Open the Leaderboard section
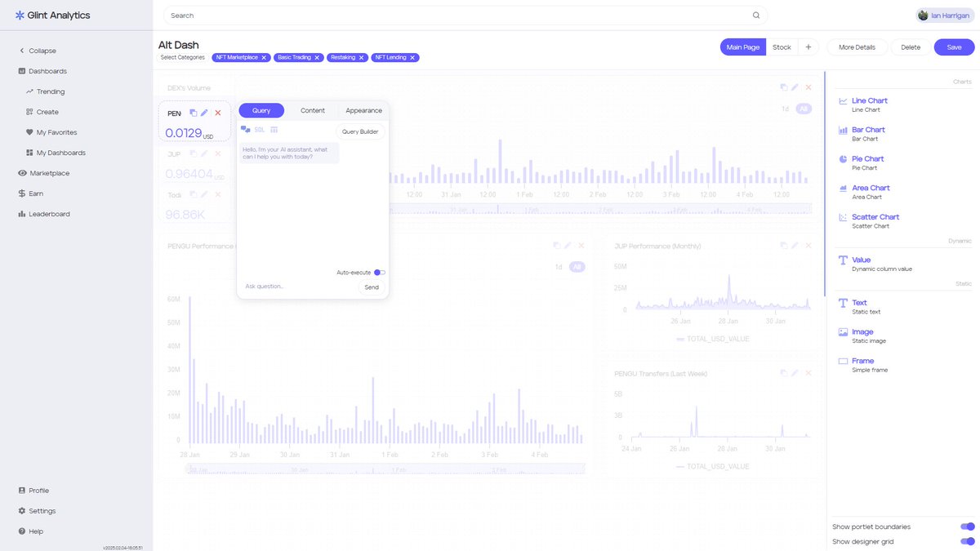The image size is (980, 551). tap(43, 214)
